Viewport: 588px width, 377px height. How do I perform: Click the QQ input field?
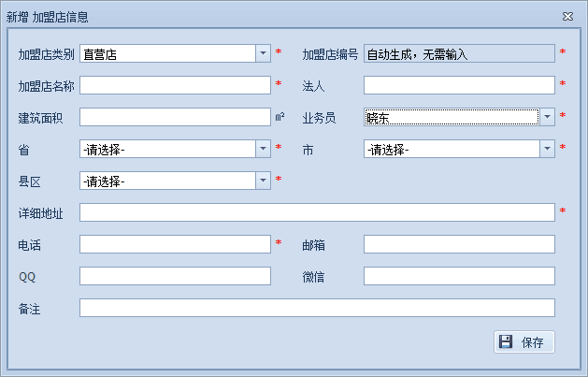[x=175, y=276]
